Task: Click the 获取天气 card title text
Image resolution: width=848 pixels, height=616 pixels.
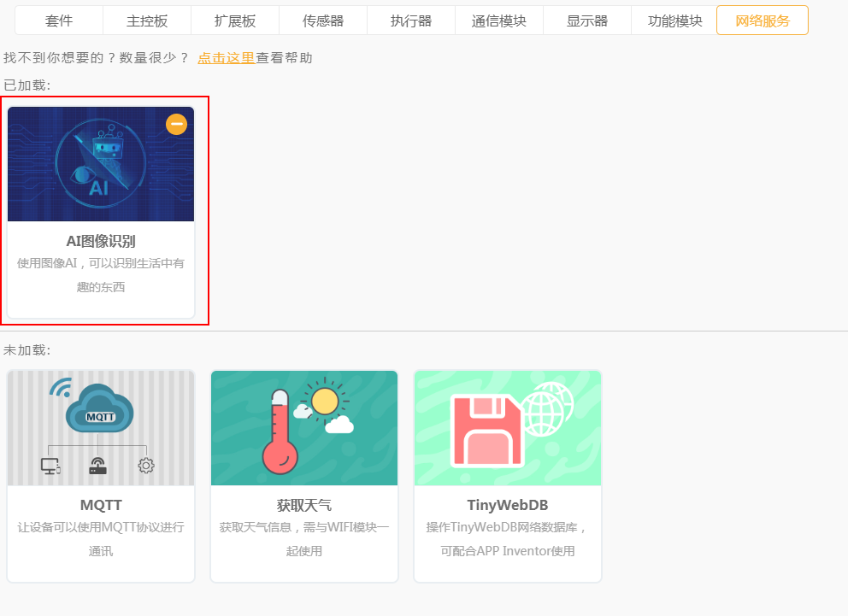Action: click(x=304, y=505)
